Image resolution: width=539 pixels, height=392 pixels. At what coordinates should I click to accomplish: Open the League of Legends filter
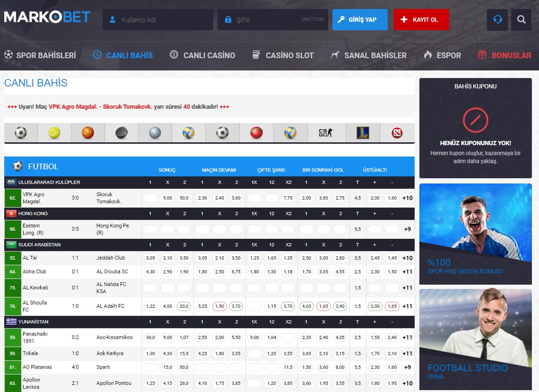pyautogui.click(x=363, y=133)
